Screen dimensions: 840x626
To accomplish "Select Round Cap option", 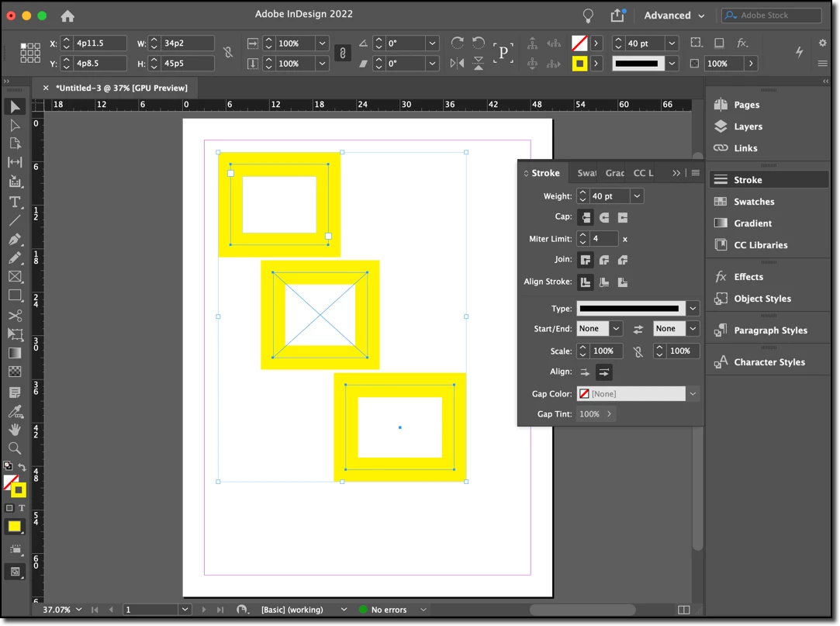I will point(604,217).
